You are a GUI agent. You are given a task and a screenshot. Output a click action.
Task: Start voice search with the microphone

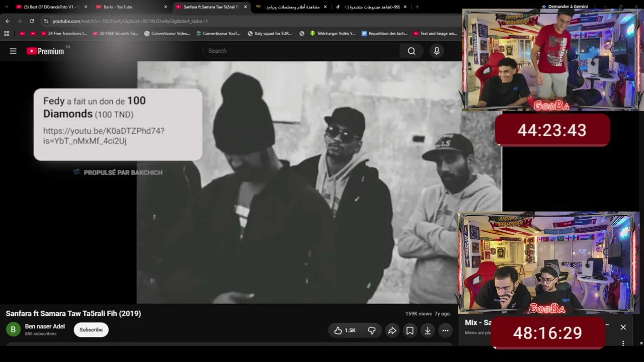tap(437, 51)
